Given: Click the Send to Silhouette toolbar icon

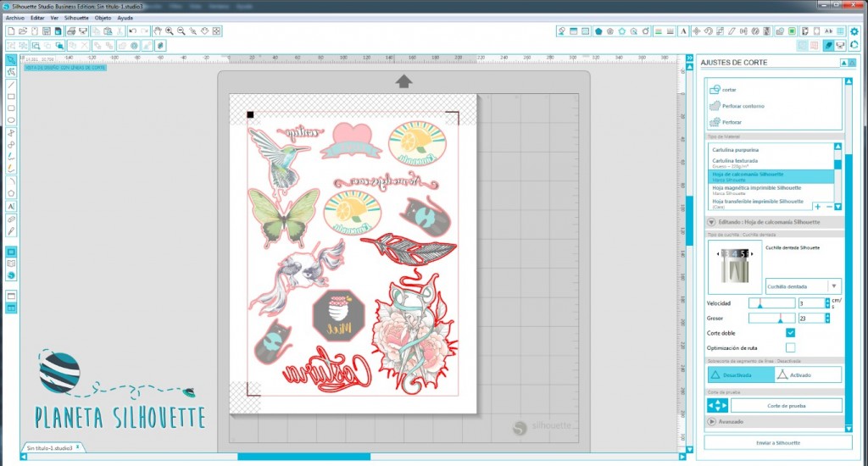Looking at the screenshot, I should tap(840, 46).
